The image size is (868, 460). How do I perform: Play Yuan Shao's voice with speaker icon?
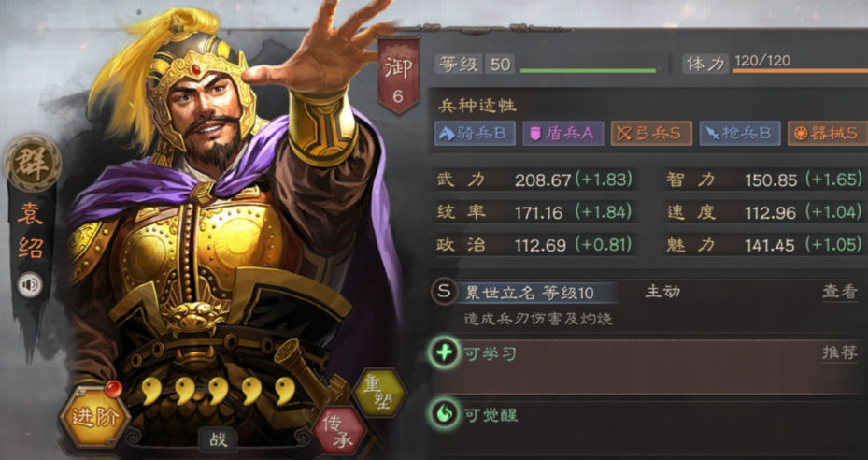pos(30,285)
